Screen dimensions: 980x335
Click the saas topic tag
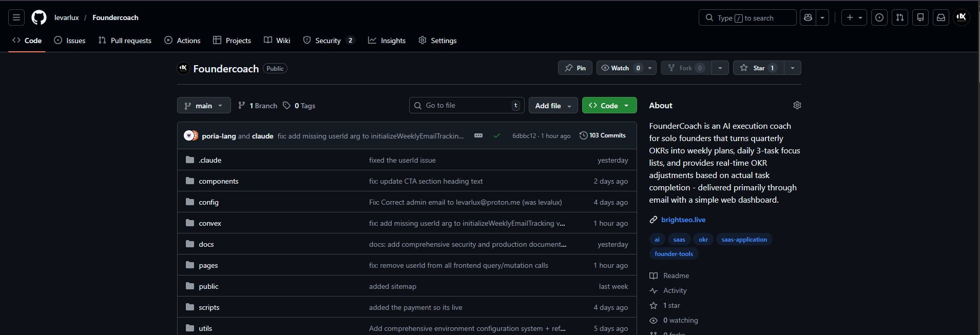point(679,240)
